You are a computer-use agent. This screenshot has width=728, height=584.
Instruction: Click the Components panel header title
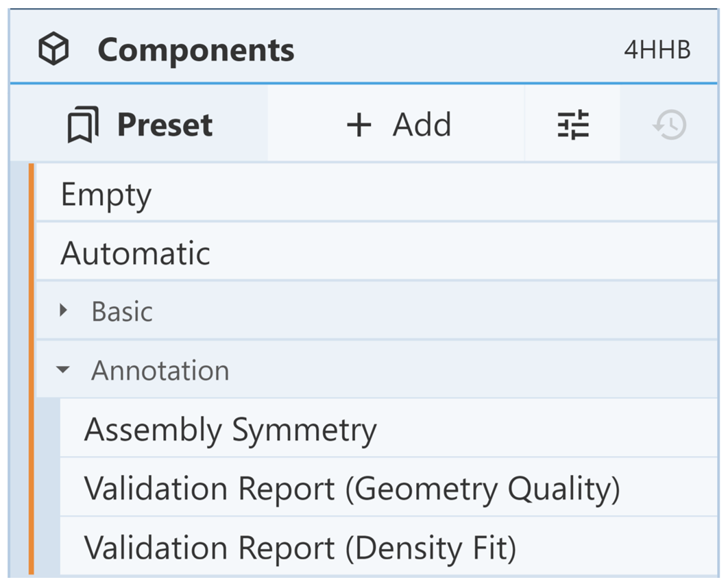[x=196, y=50]
